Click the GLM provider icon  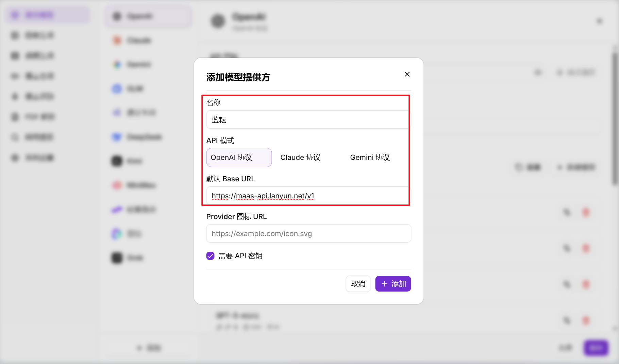click(x=117, y=89)
